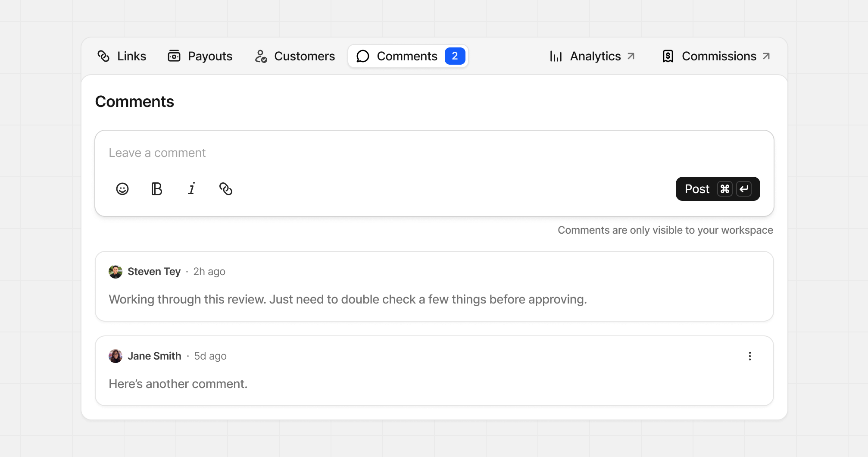Open Jane Smith comment options menu
Viewport: 868px width, 457px height.
pos(750,356)
